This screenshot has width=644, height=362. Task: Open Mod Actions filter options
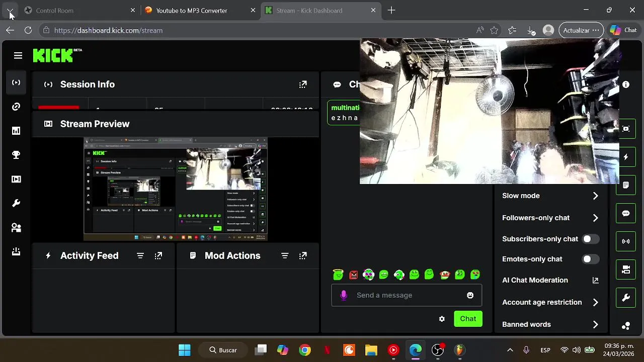click(285, 256)
